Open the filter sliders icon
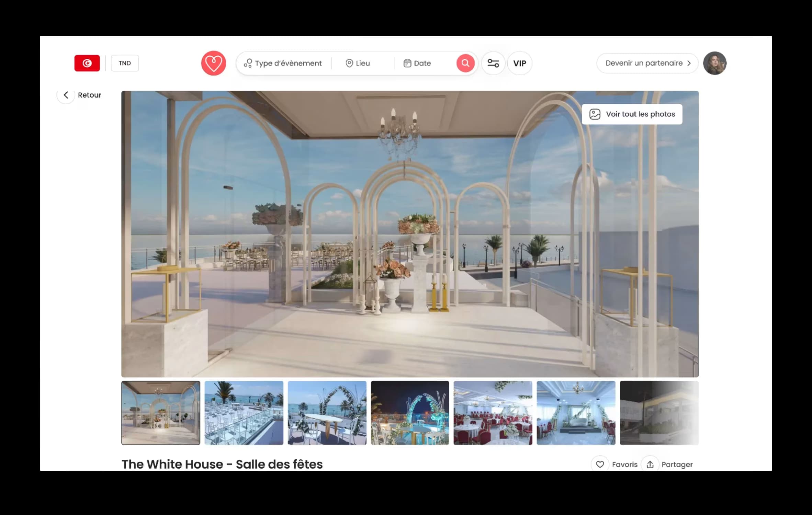The image size is (812, 515). tap(493, 63)
